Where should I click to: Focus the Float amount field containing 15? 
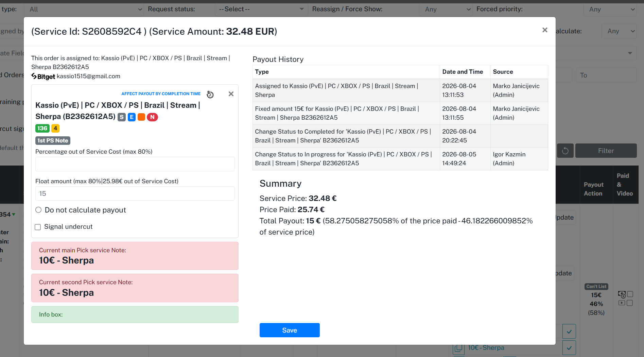point(135,193)
